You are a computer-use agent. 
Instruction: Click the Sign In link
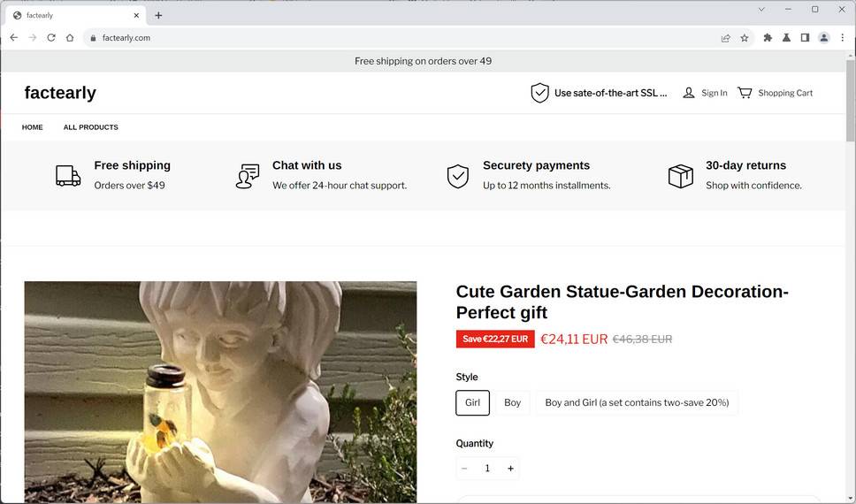point(714,93)
